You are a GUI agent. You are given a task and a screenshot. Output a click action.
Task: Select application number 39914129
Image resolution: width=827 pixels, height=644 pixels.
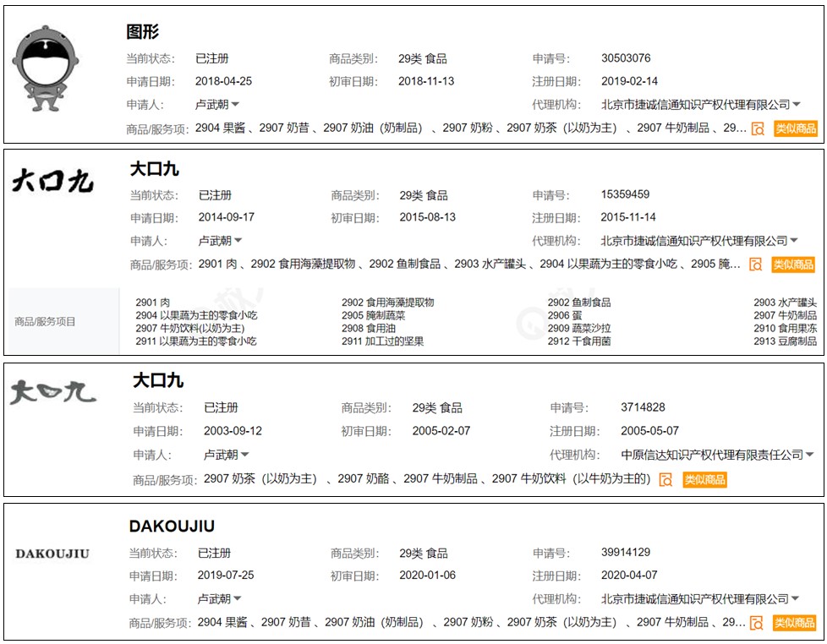pos(626,552)
